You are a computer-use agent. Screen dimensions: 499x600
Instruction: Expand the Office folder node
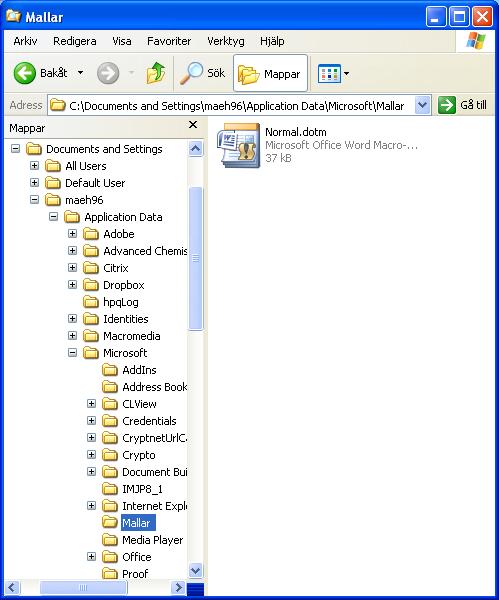pos(91,556)
